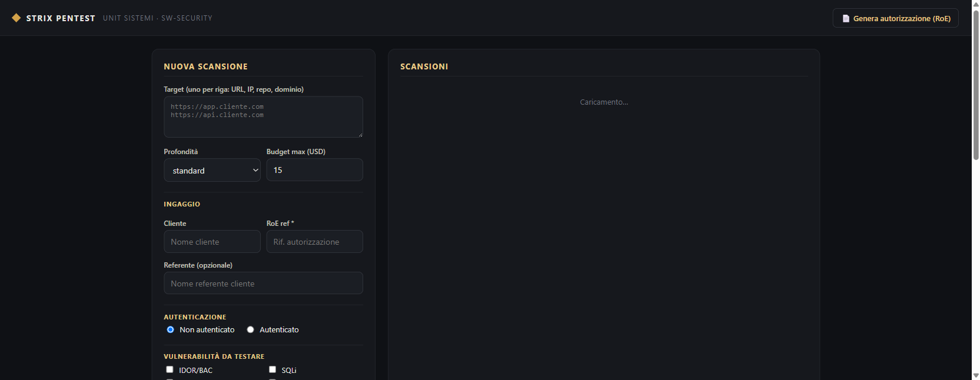Viewport: 980px width, 380px height.
Task: Click the VULNERABILITÀ DA TESTARE label
Action: 214,356
